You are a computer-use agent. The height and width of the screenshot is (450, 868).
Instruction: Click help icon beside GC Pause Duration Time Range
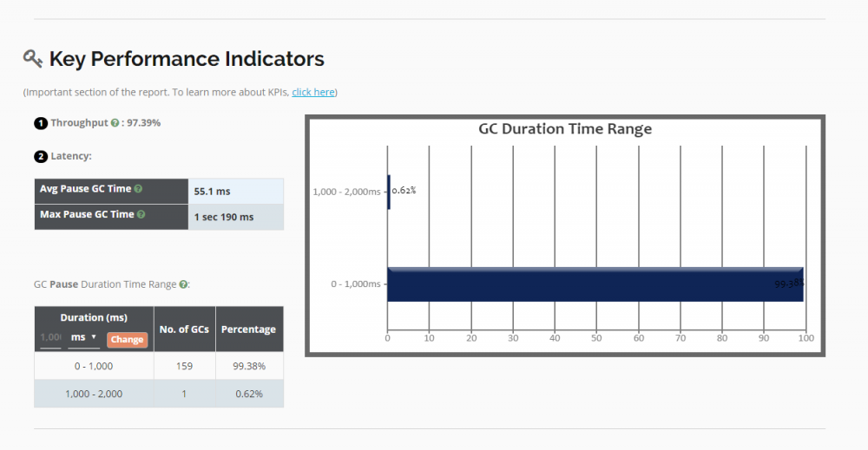coord(183,284)
